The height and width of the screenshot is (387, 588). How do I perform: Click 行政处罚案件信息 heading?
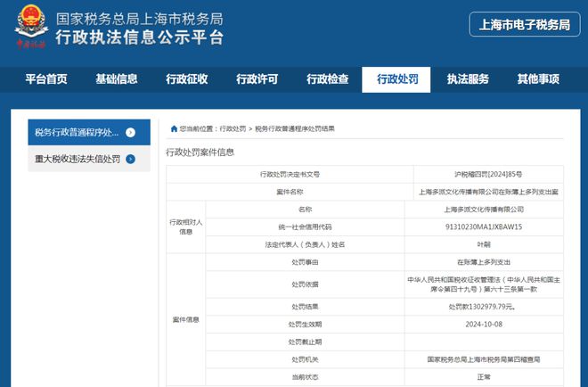click(x=200, y=152)
